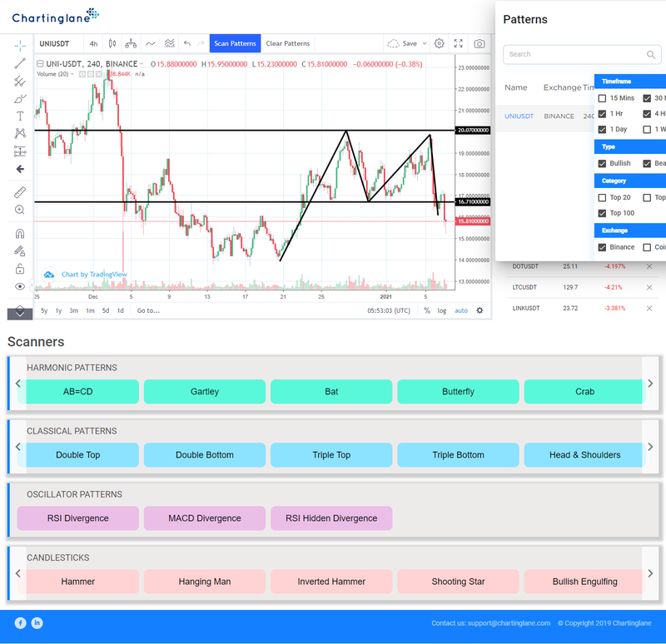
Task: Run the AB=CD harmonic scanner
Action: (x=77, y=391)
